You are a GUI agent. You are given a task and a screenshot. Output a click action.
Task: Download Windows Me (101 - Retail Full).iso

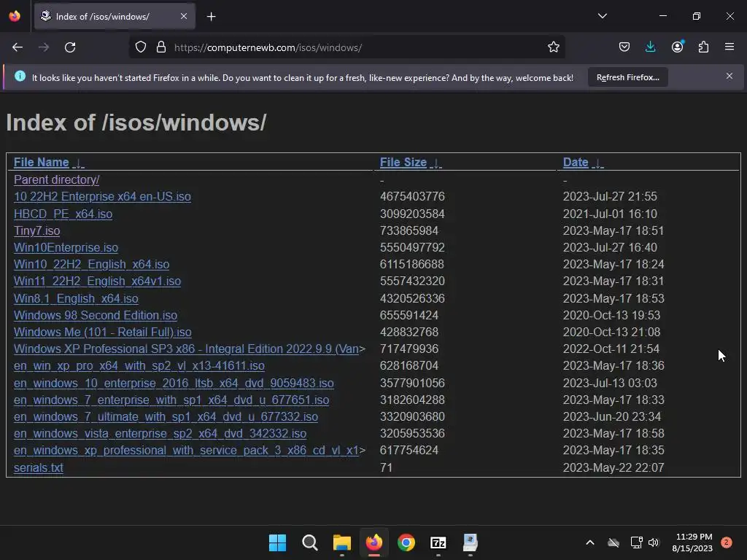point(102,332)
